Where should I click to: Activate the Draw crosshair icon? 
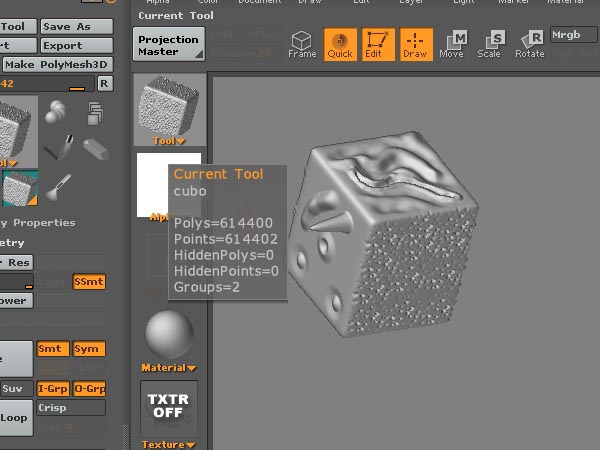click(416, 44)
